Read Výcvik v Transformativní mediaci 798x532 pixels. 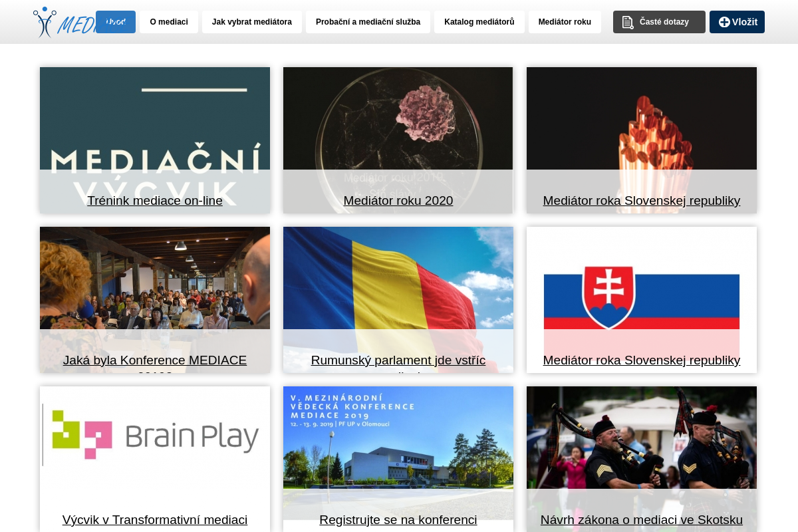click(155, 519)
